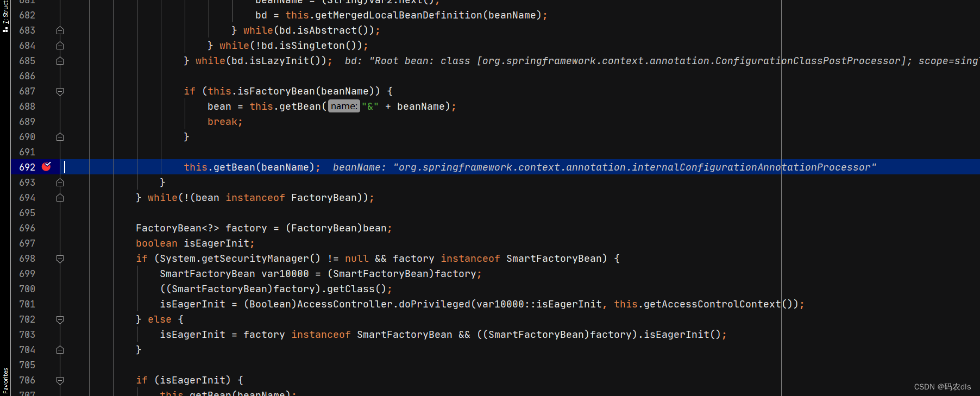Toggle fold end marker at line 704
The image size is (980, 396).
pos(60,350)
